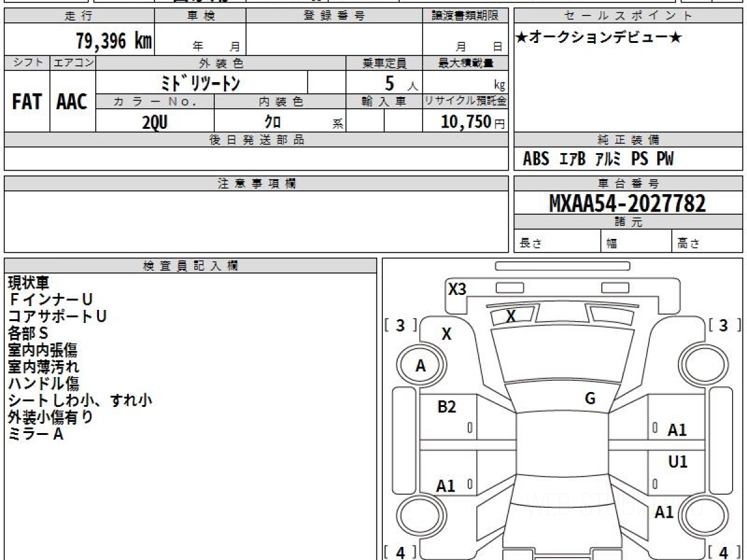Click the 走行 column header

(79, 16)
